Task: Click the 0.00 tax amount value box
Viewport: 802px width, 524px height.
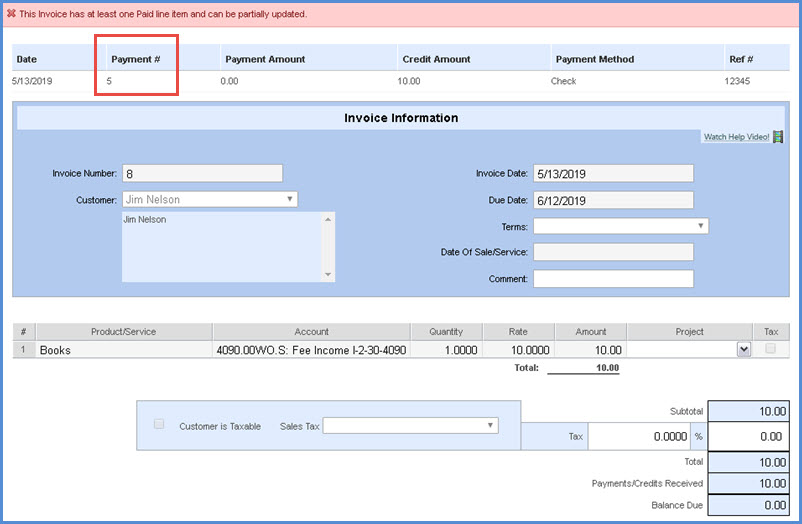Action: click(749, 436)
